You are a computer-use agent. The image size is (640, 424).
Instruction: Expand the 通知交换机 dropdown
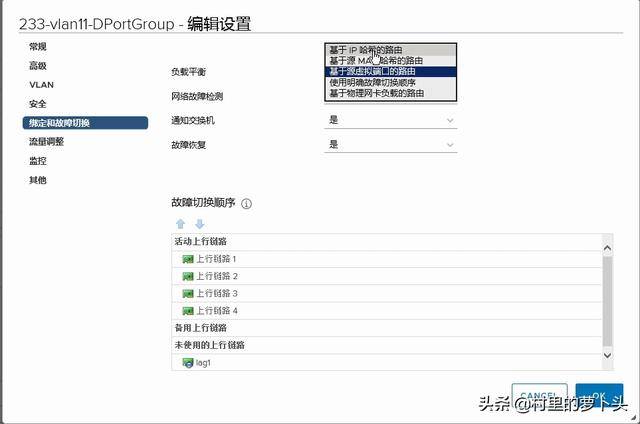(390, 119)
